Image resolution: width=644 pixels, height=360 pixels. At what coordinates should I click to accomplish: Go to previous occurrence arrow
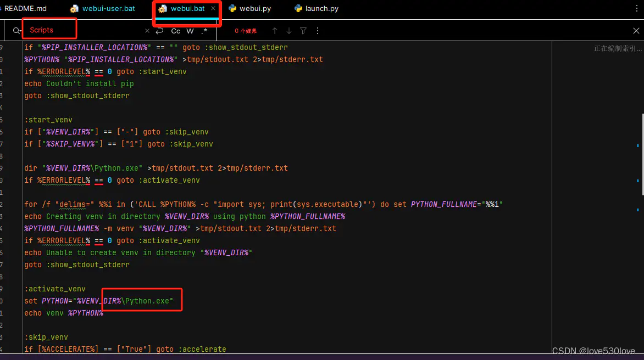tap(275, 31)
